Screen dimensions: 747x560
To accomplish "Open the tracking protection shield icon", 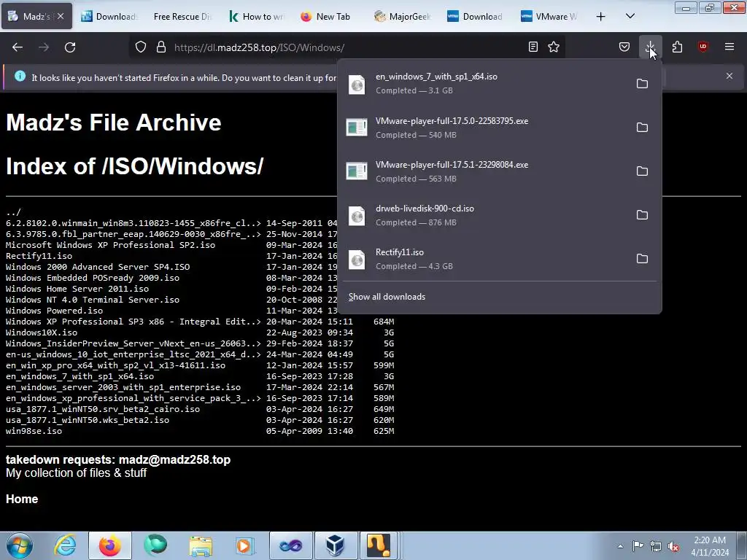I will coord(141,47).
